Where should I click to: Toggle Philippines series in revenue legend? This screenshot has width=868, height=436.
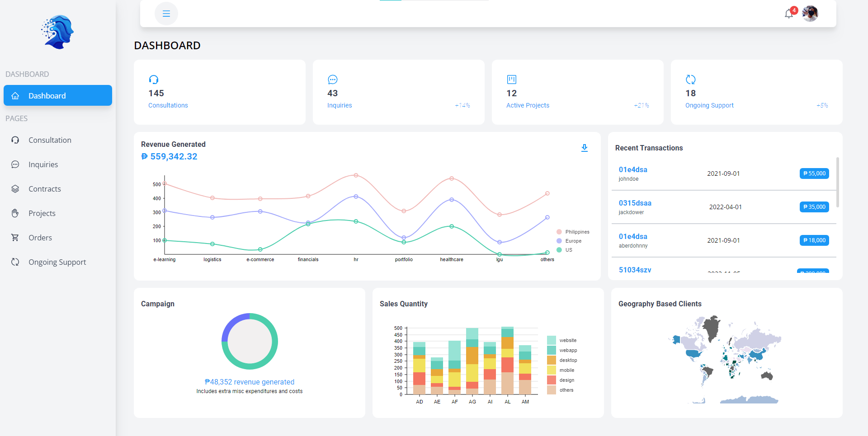[x=573, y=232]
